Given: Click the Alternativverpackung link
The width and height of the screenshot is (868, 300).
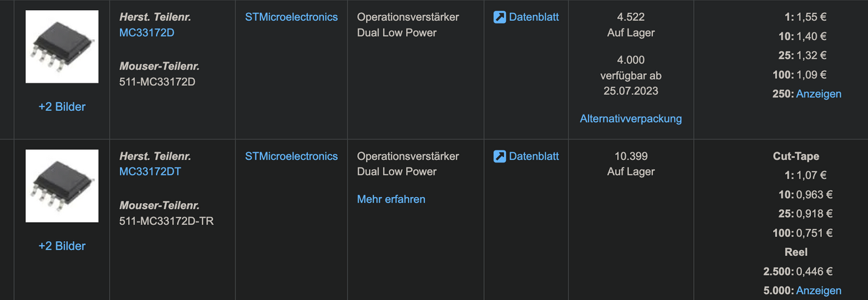Looking at the screenshot, I should tap(631, 119).
